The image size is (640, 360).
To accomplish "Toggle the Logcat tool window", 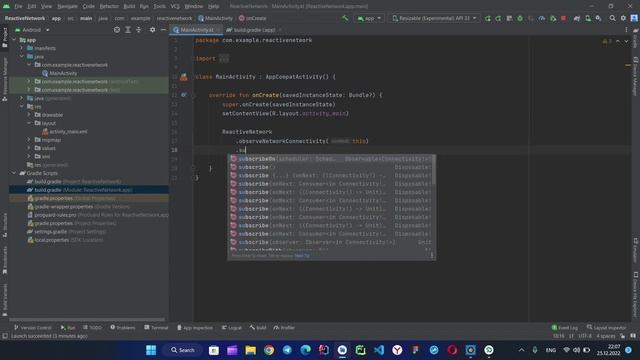I will click(231, 328).
